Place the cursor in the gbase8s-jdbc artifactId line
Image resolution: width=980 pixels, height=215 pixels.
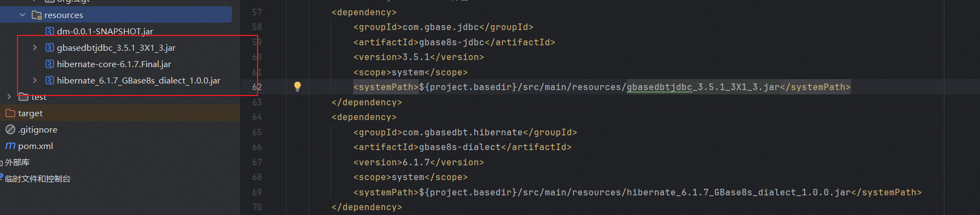coord(454,42)
